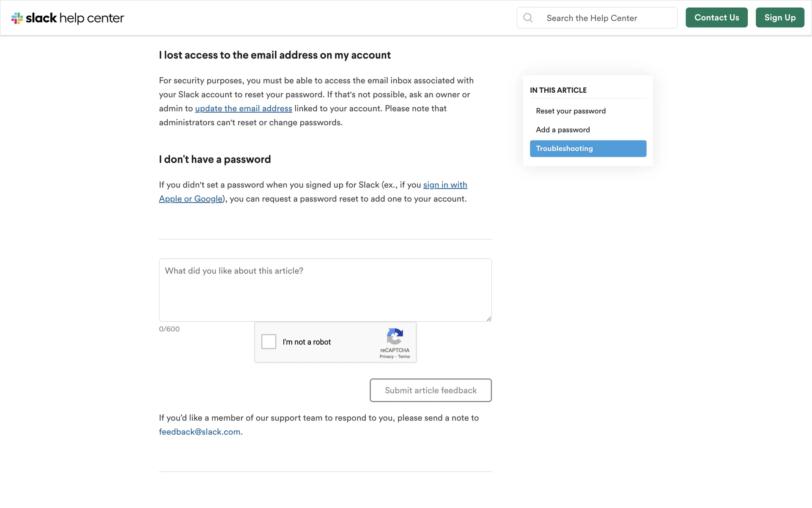Image resolution: width=812 pixels, height=508 pixels.
Task: Click the feedback@slack.com email link
Action: (200, 432)
